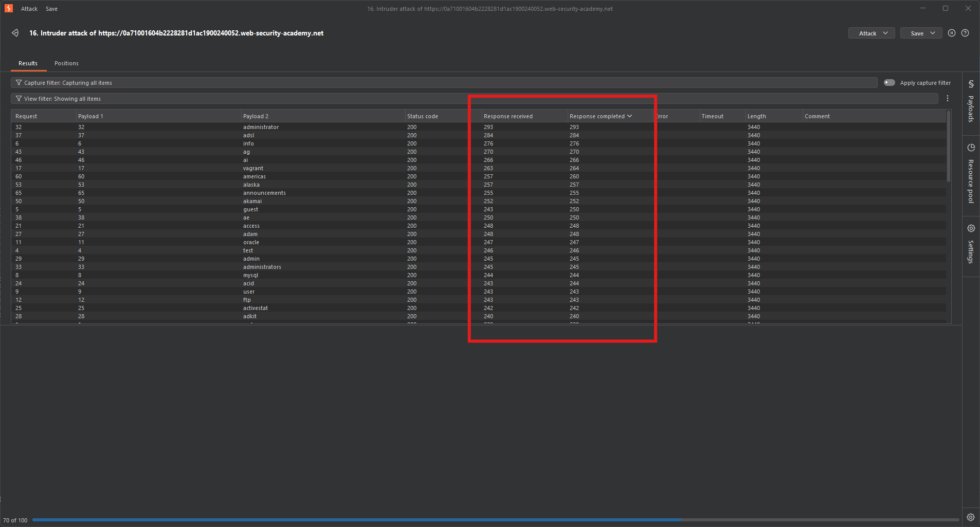Sort by the Timeout column header
980x527 pixels.
(722, 116)
